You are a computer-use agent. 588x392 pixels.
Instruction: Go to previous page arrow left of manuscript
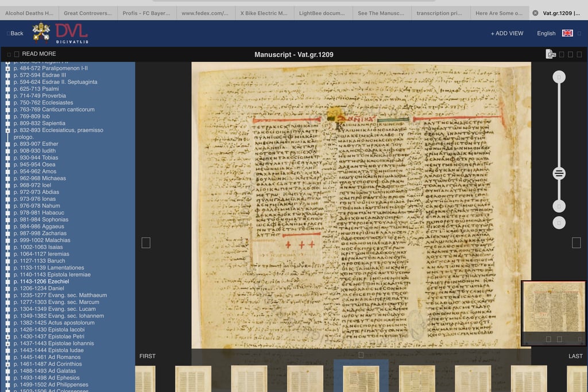(146, 243)
